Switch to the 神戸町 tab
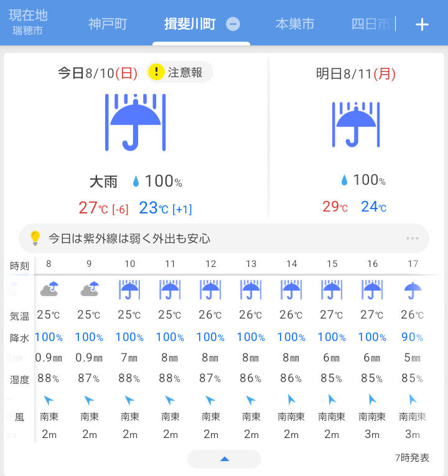Viewport: 448px width, 476px height. 108,24
